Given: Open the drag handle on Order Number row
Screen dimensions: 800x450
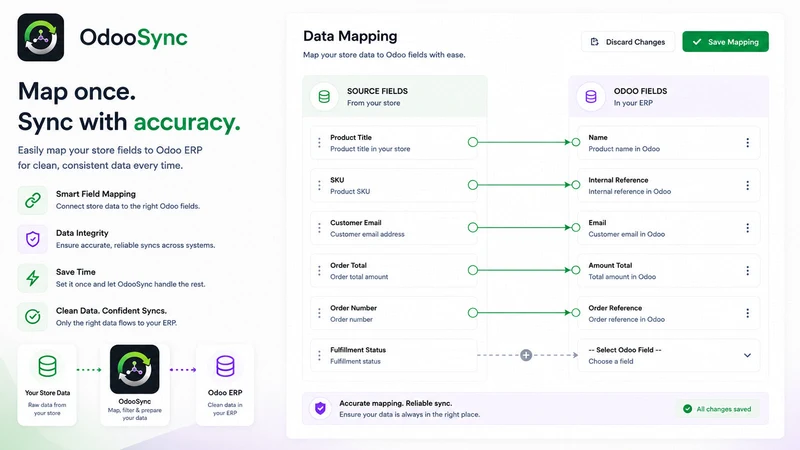Looking at the screenshot, I should coord(319,313).
